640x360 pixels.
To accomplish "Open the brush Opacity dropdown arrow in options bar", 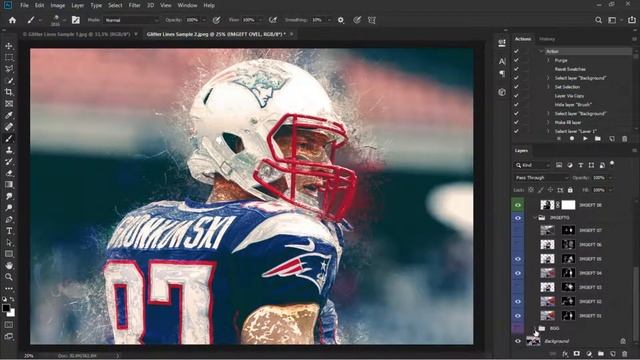I will tap(204, 20).
